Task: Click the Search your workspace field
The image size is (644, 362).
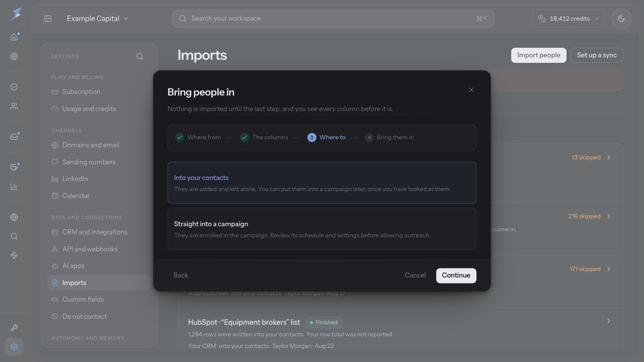Action: point(333,19)
